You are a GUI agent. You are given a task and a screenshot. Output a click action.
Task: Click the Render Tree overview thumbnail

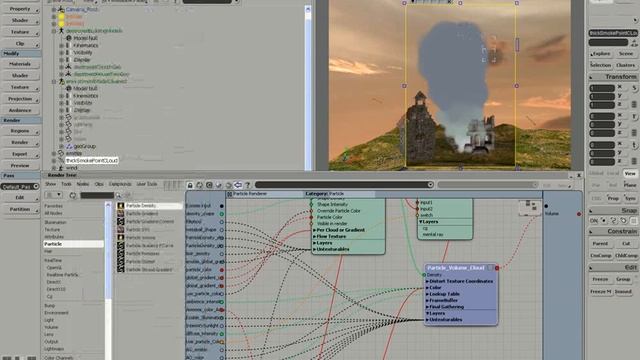tap(530, 207)
